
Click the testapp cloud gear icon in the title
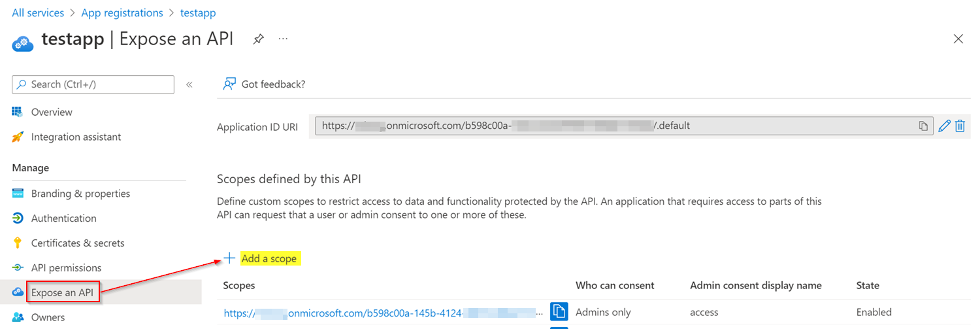pyautogui.click(x=23, y=43)
